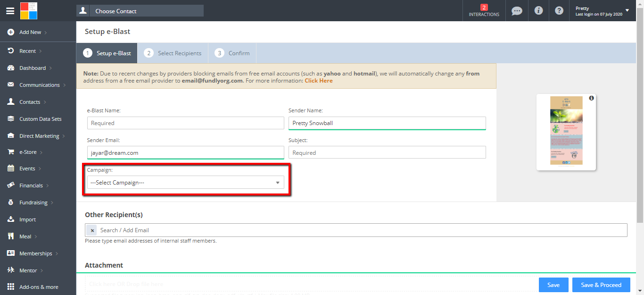
Task: Click the template thumbnail info icon
Action: click(591, 98)
